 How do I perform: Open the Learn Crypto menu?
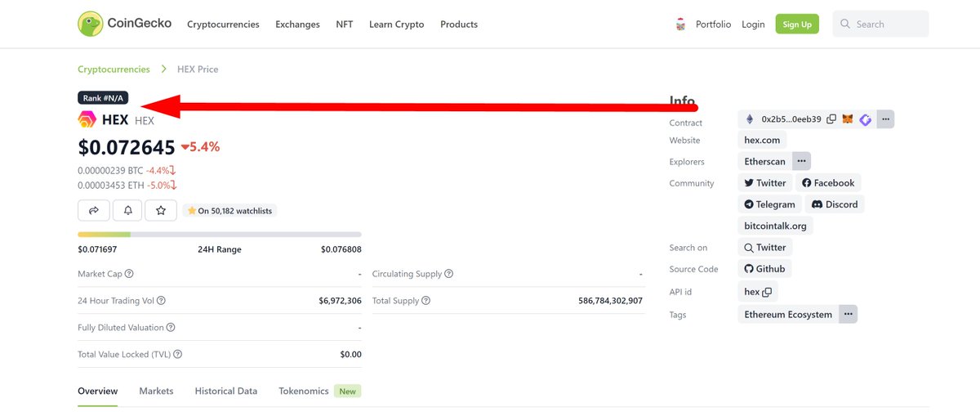(397, 25)
